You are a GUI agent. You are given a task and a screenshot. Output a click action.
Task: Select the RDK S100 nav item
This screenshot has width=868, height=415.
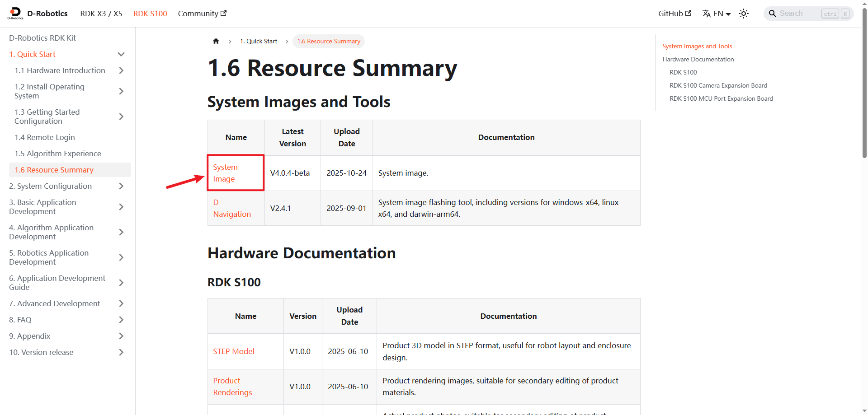point(150,14)
